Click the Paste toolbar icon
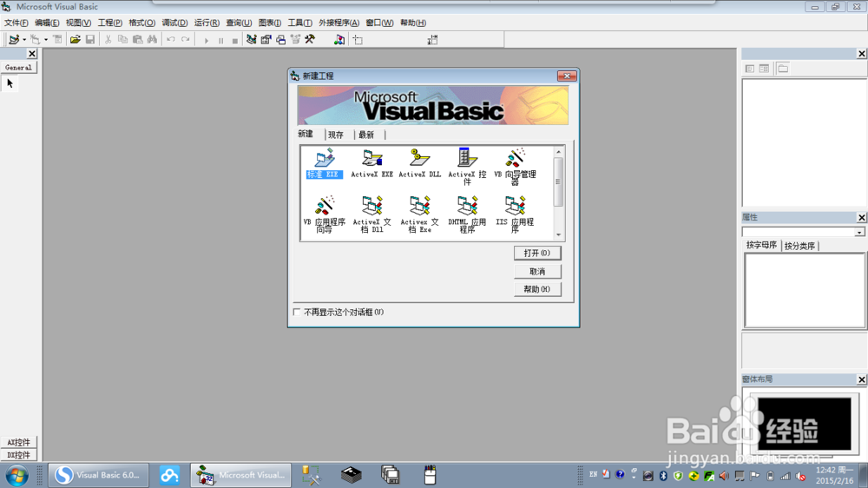The height and width of the screenshot is (488, 868). coord(137,39)
